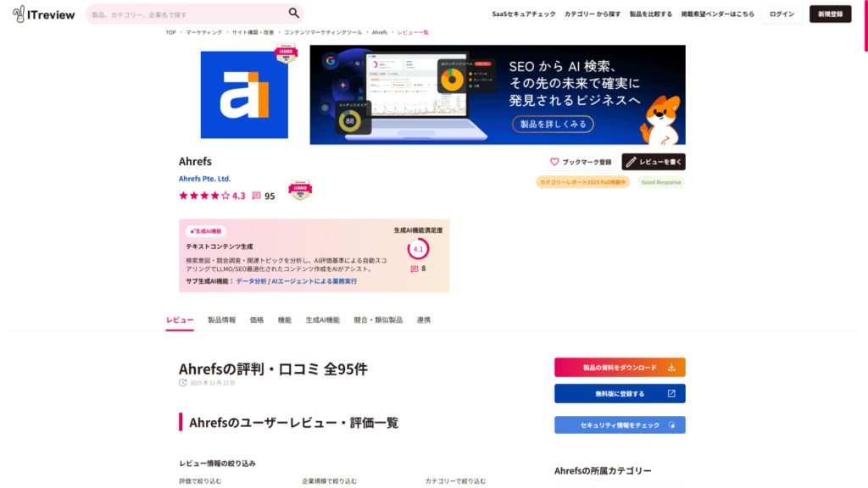The image size is (868, 488).
Task: Click the heart bookmark registration button
Action: coord(580,162)
